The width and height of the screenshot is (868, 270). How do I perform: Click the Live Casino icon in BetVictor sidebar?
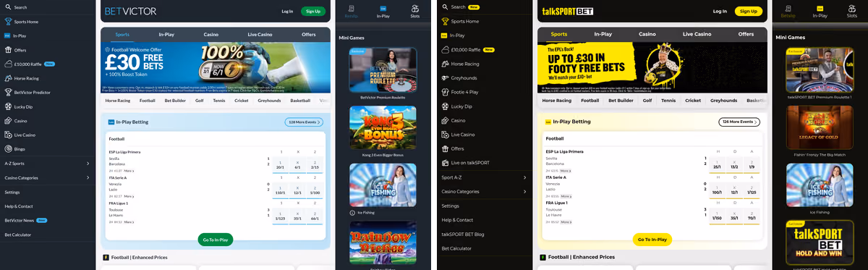[x=7, y=135]
